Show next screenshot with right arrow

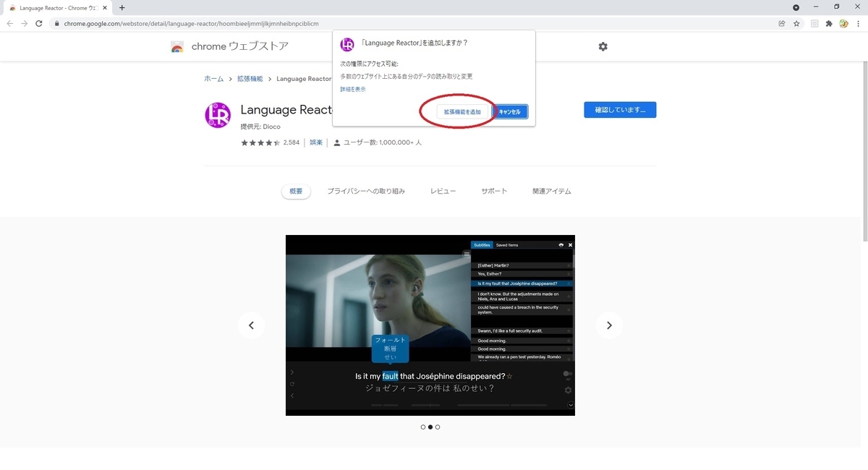click(609, 325)
